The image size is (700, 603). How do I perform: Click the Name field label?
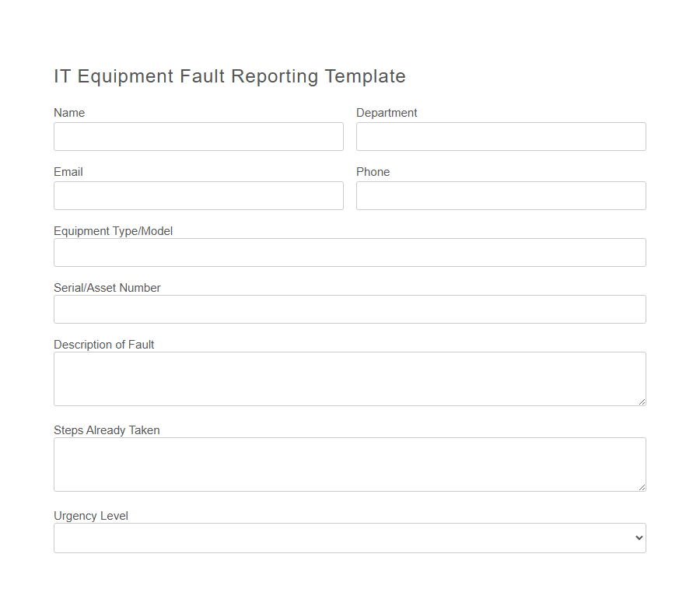click(x=69, y=112)
